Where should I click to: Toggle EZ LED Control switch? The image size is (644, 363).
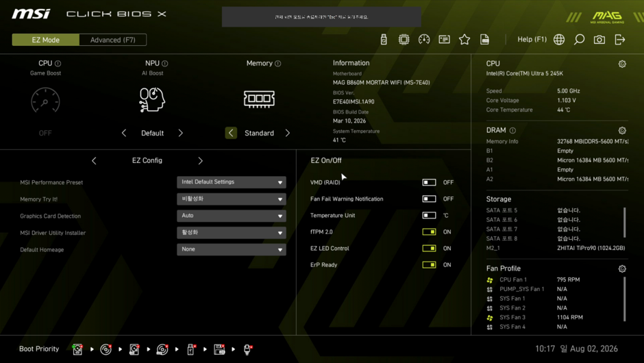[x=429, y=248]
